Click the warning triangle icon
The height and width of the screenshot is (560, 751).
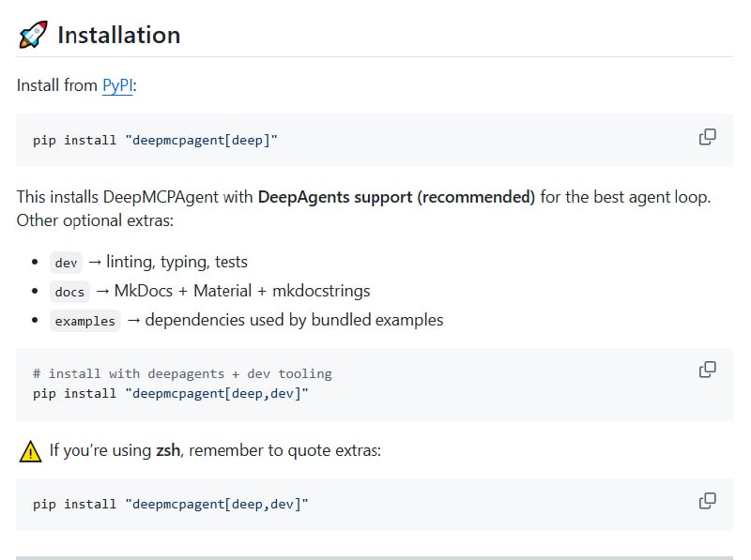click(27, 450)
